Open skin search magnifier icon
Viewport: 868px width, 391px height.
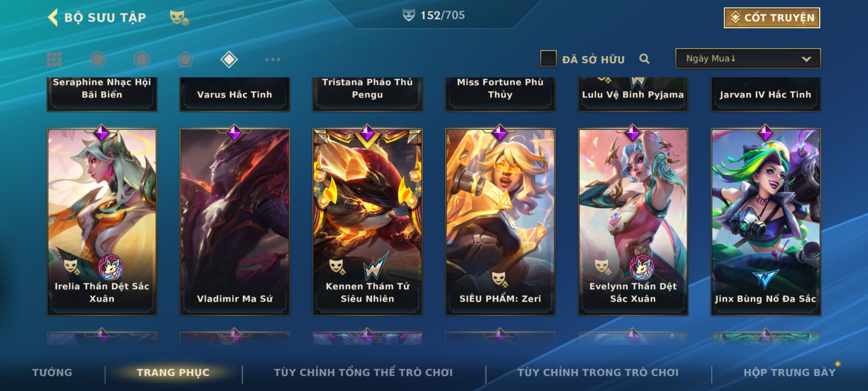(x=644, y=59)
